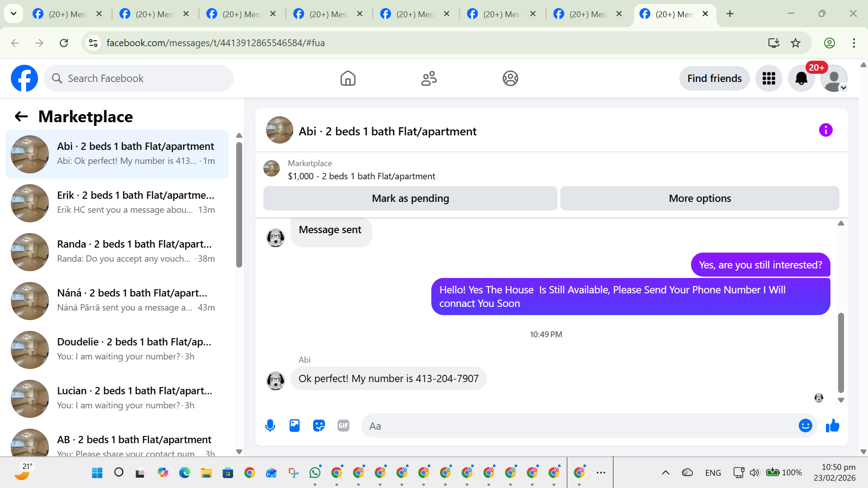
Task: Click the Find friends button
Action: pos(714,78)
